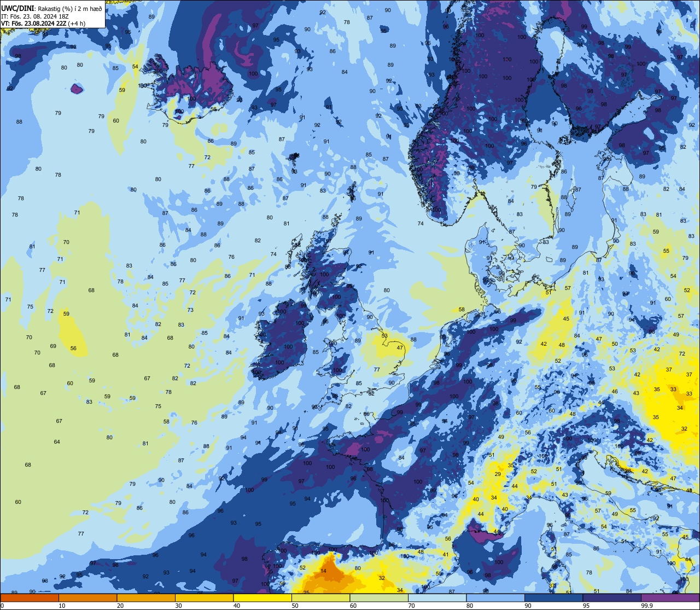Click the legend tick label '10'

(x=62, y=606)
